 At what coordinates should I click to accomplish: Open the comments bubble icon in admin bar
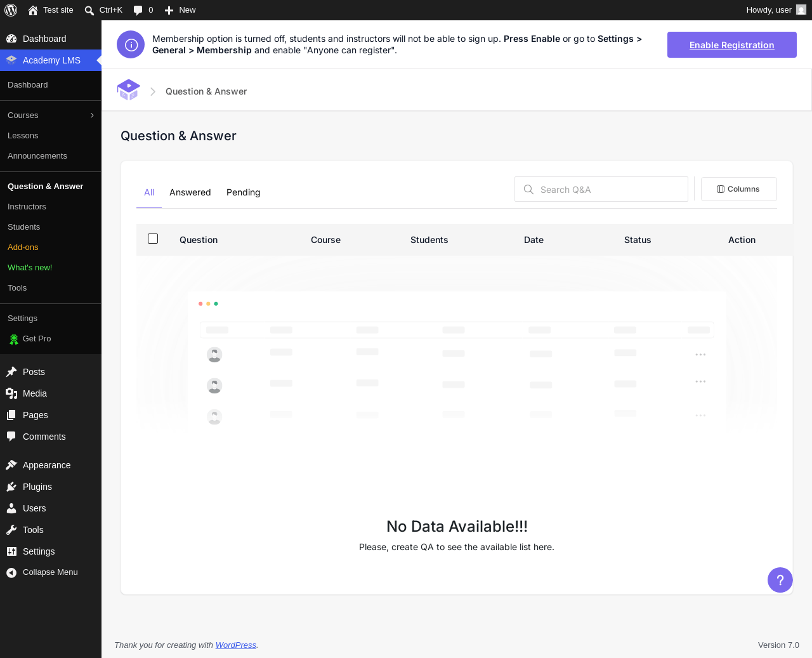pyautogui.click(x=138, y=10)
